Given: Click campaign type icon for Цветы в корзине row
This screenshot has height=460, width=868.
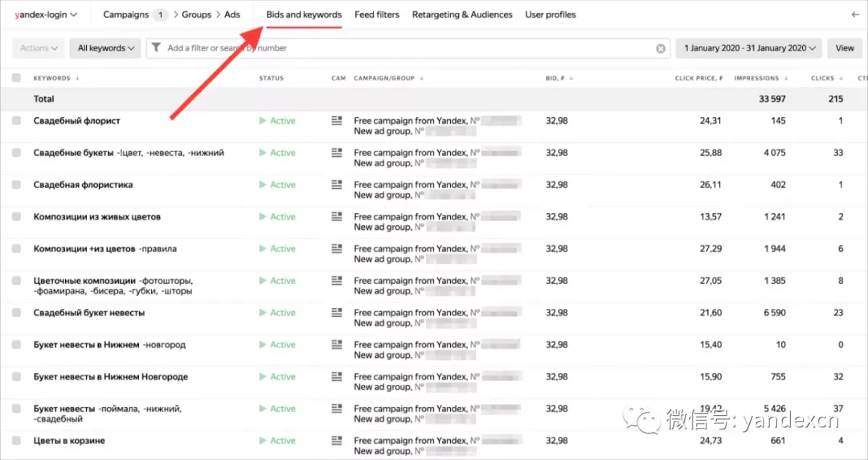Looking at the screenshot, I should pyautogui.click(x=337, y=441).
